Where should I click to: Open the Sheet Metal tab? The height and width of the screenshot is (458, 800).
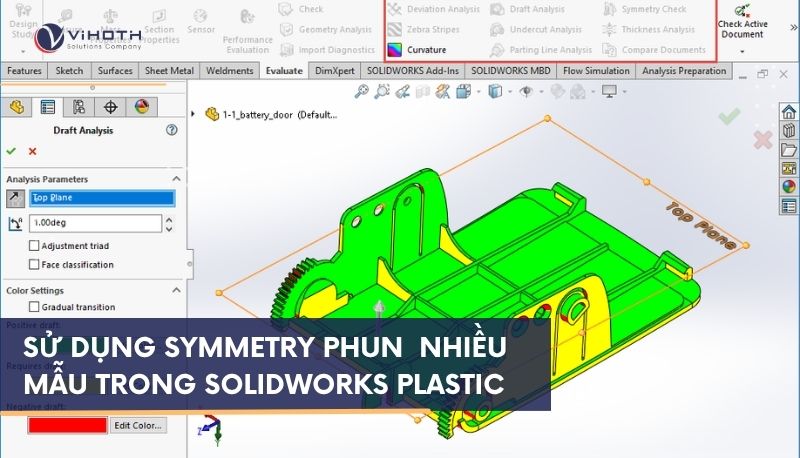pos(169,71)
